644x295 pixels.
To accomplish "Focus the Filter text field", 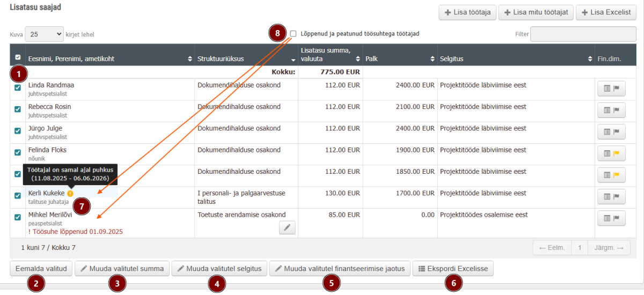I will (x=583, y=34).
